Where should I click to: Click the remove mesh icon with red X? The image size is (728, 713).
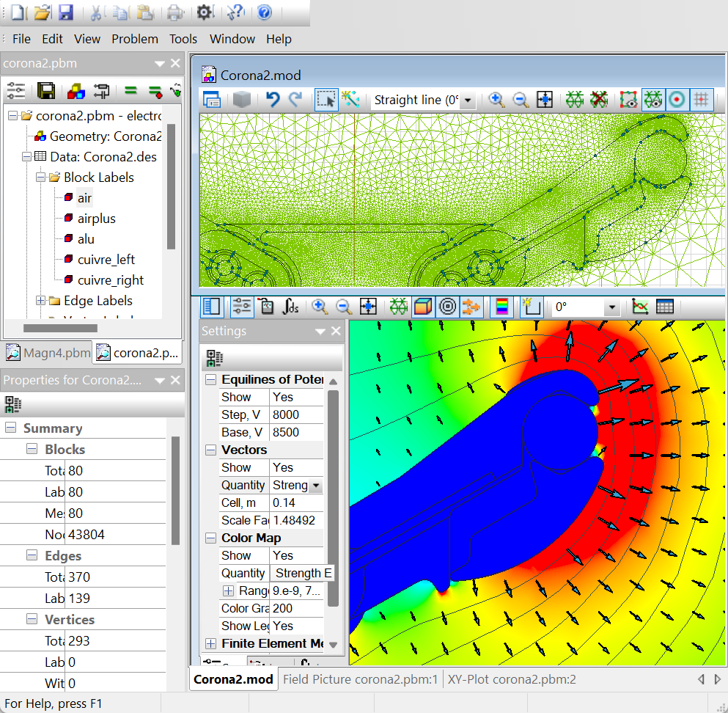[x=599, y=100]
